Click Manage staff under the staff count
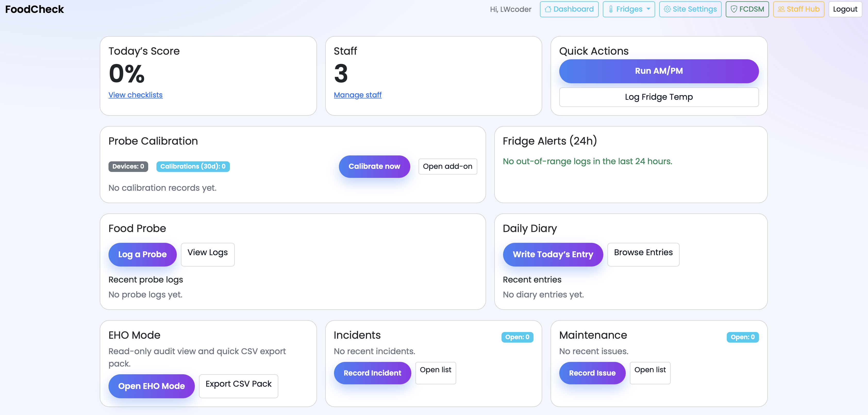This screenshot has width=868, height=415. coord(357,95)
